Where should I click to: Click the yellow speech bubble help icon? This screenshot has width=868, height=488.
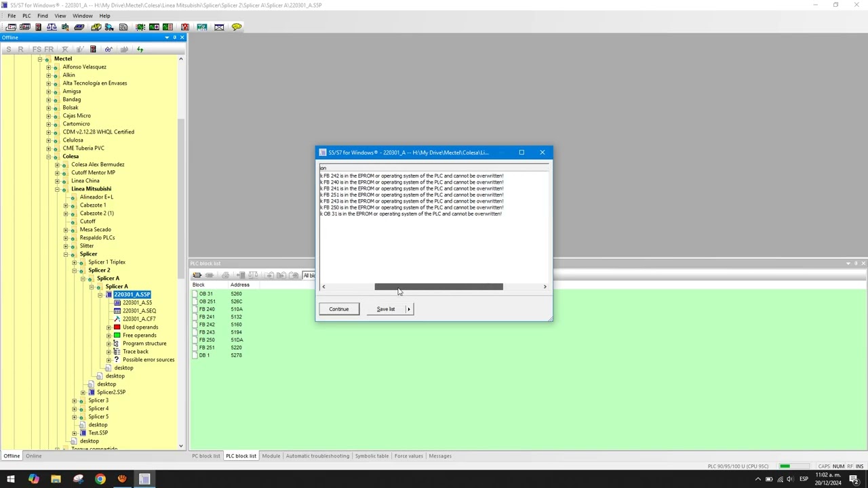(x=237, y=27)
